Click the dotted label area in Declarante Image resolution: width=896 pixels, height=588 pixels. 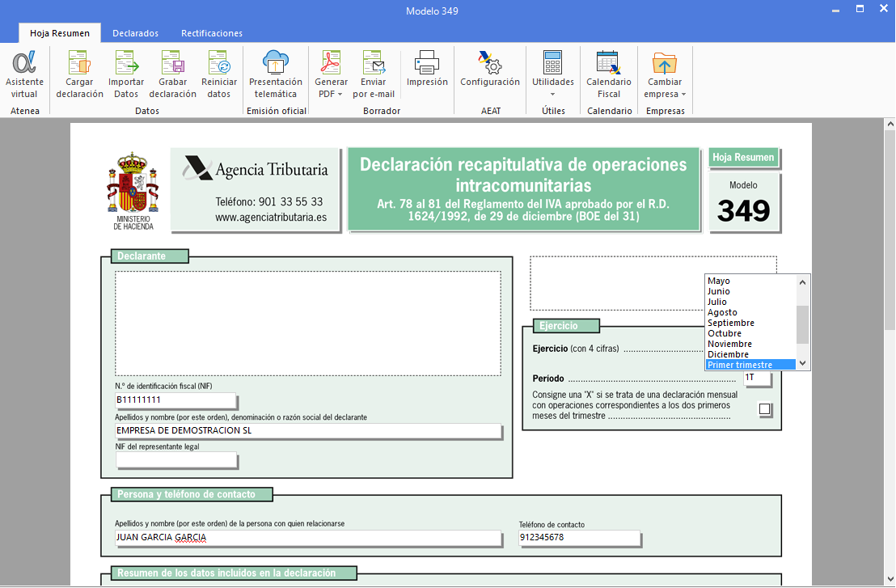click(x=308, y=324)
